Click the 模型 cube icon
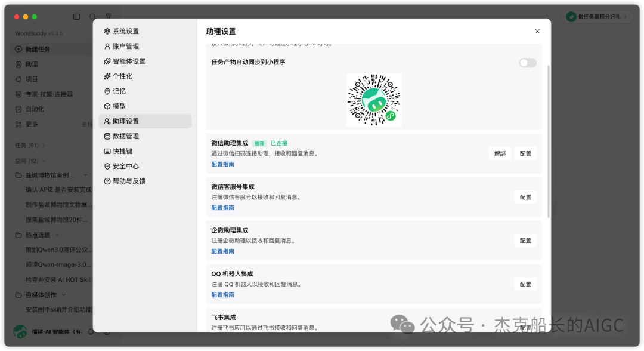This screenshot has height=351, width=644. (x=107, y=106)
